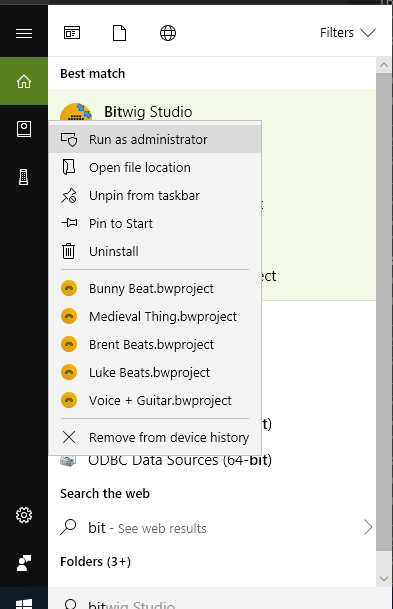Viewport: 393px width, 609px height.
Task: Select Pin to Start
Action: pyautogui.click(x=155, y=223)
